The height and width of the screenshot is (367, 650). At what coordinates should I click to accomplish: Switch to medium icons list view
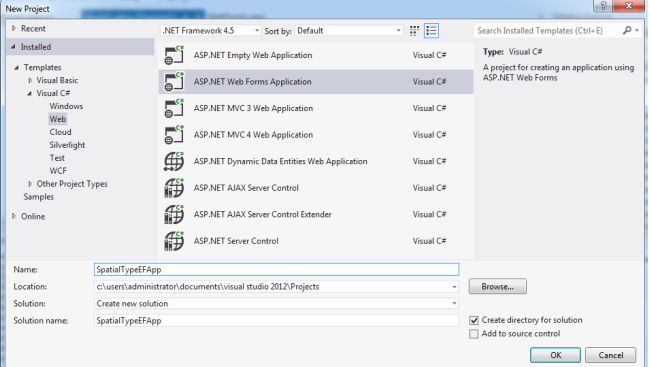coord(431,31)
